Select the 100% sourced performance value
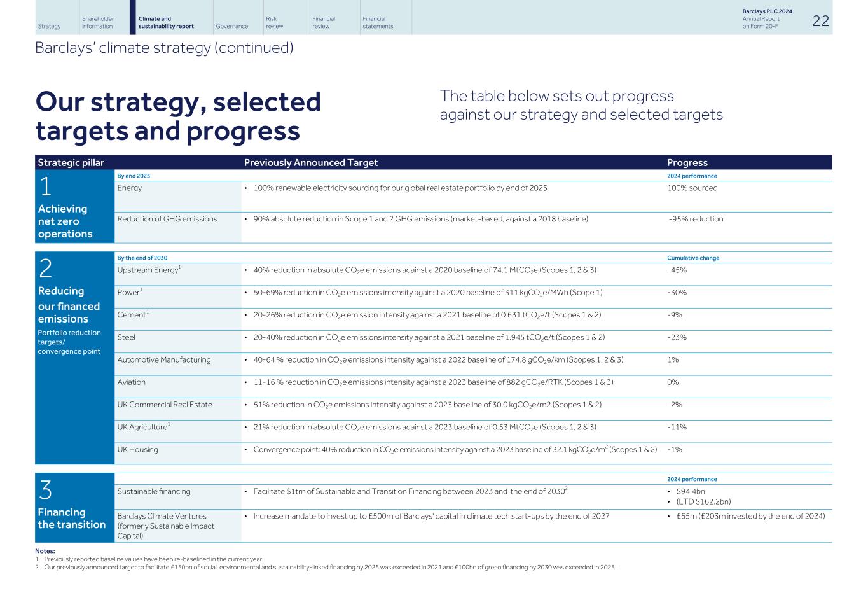Viewport: 868px width, 614px height. click(692, 188)
